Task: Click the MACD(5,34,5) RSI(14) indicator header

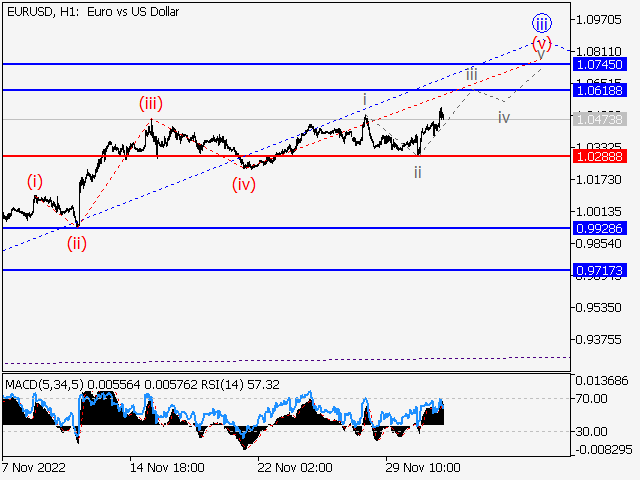Action: (142, 385)
